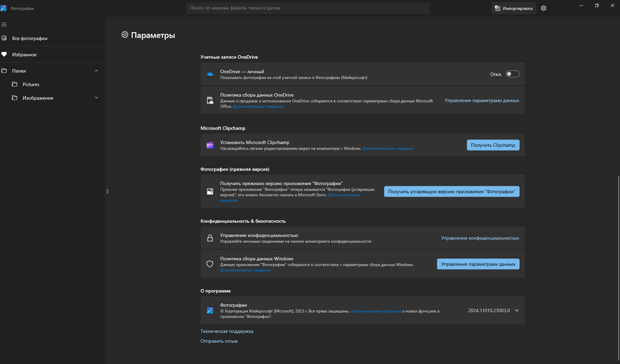The width and height of the screenshot is (620, 364).
Task: Minimize the Photos window
Action: (581, 5)
